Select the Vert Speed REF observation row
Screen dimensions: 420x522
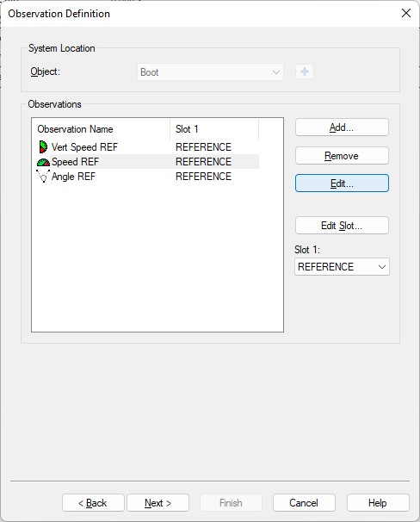(x=148, y=147)
